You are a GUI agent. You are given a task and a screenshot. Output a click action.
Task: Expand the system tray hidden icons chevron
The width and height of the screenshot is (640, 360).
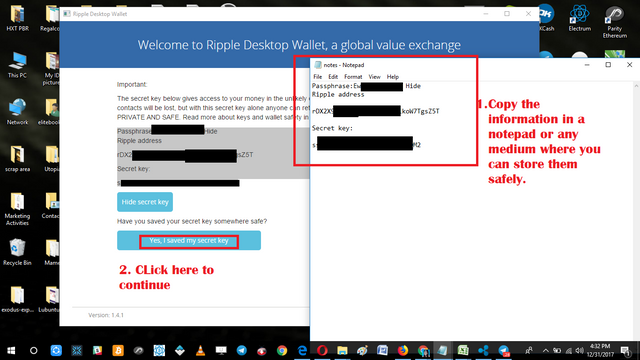pyautogui.click(x=545, y=351)
